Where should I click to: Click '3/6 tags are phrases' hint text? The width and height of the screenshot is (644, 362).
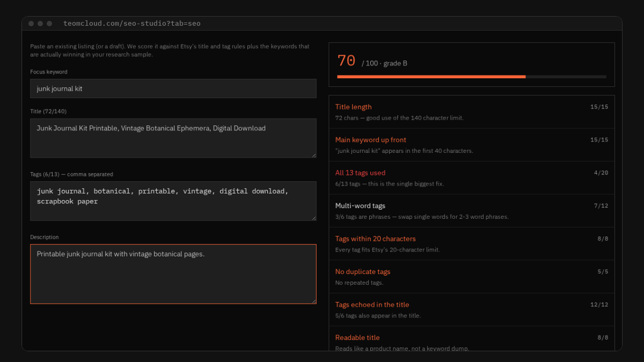pos(422,217)
